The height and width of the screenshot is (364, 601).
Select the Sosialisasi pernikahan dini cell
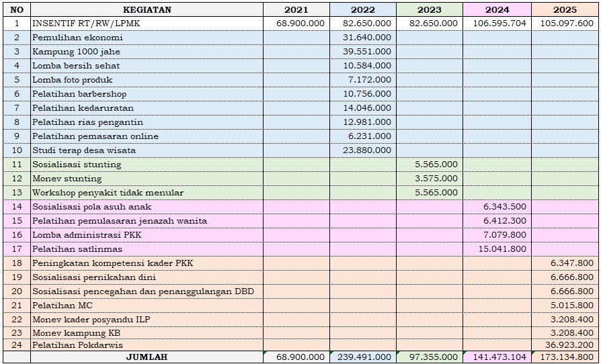pyautogui.click(x=147, y=277)
